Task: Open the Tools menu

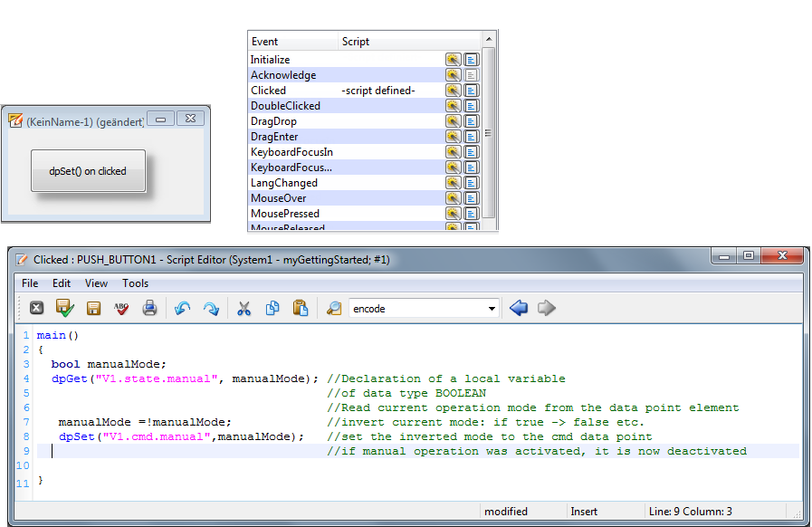Action: 136,283
